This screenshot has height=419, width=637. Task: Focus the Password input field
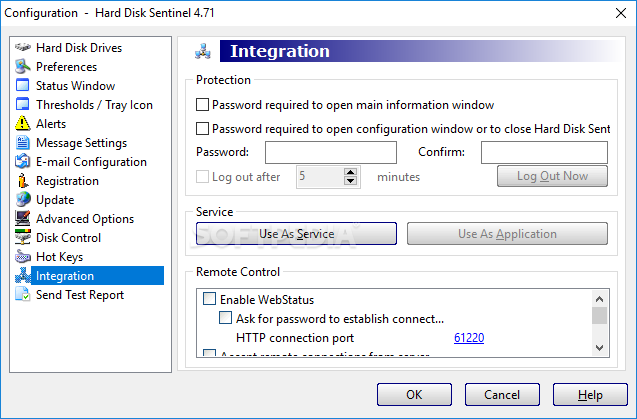coord(331,152)
